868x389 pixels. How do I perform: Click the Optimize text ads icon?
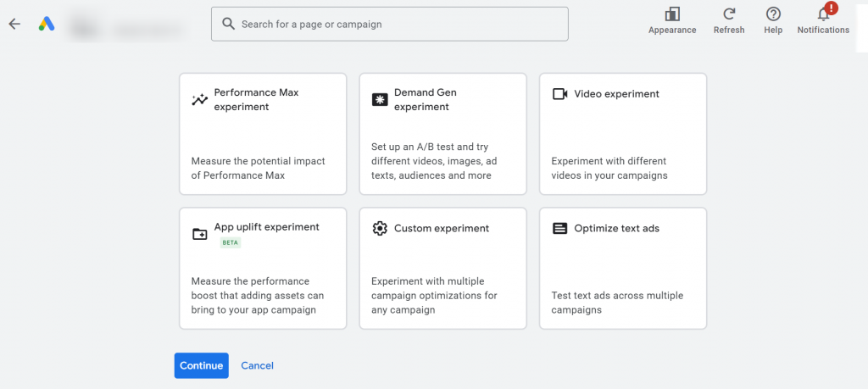point(560,229)
